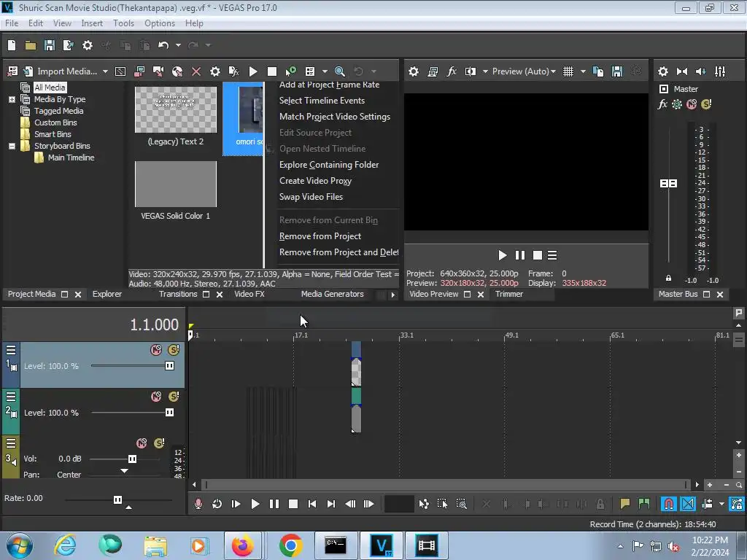Save the project with the floppy disk icon
This screenshot has width=747, height=560.
[x=50, y=45]
